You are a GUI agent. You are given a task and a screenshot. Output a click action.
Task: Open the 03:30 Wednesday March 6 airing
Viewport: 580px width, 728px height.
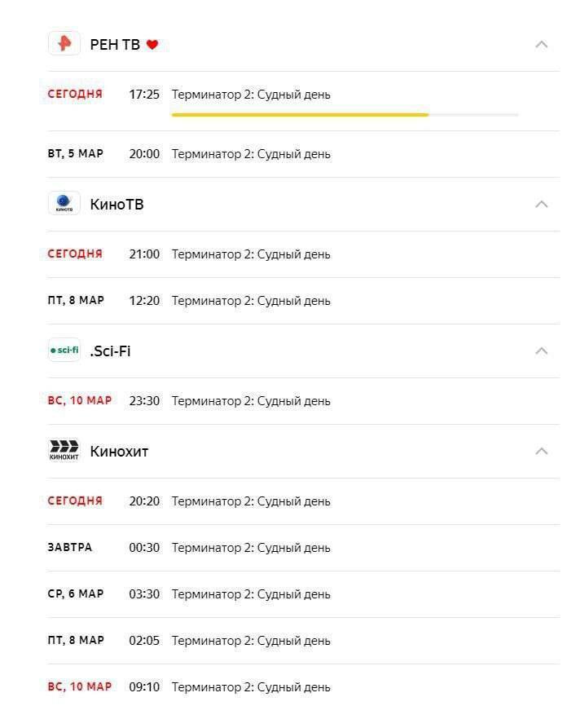click(304, 594)
